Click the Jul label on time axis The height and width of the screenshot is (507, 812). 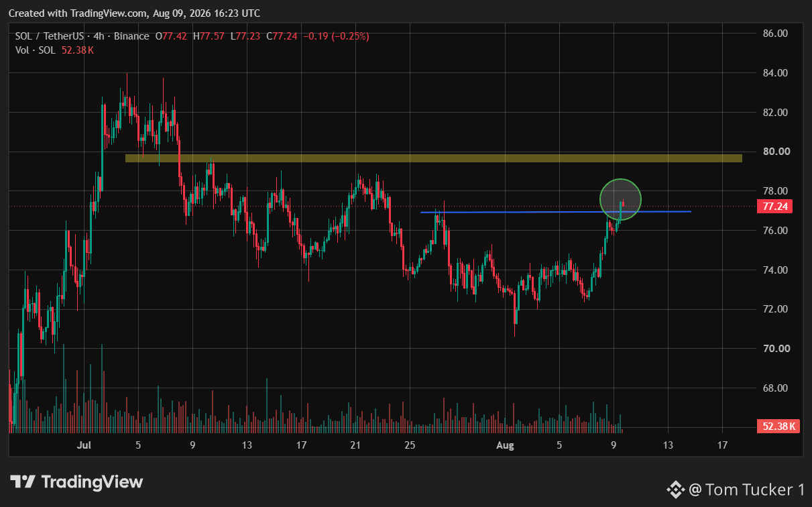[x=84, y=445]
